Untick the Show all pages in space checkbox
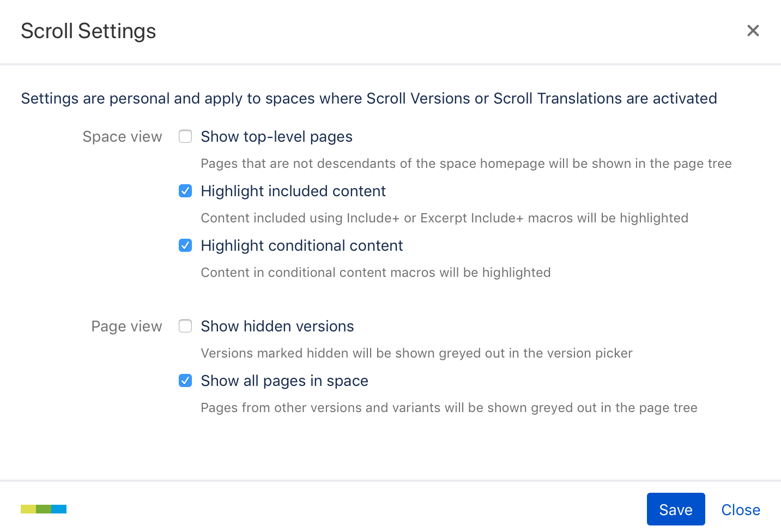781x532 pixels. point(185,380)
